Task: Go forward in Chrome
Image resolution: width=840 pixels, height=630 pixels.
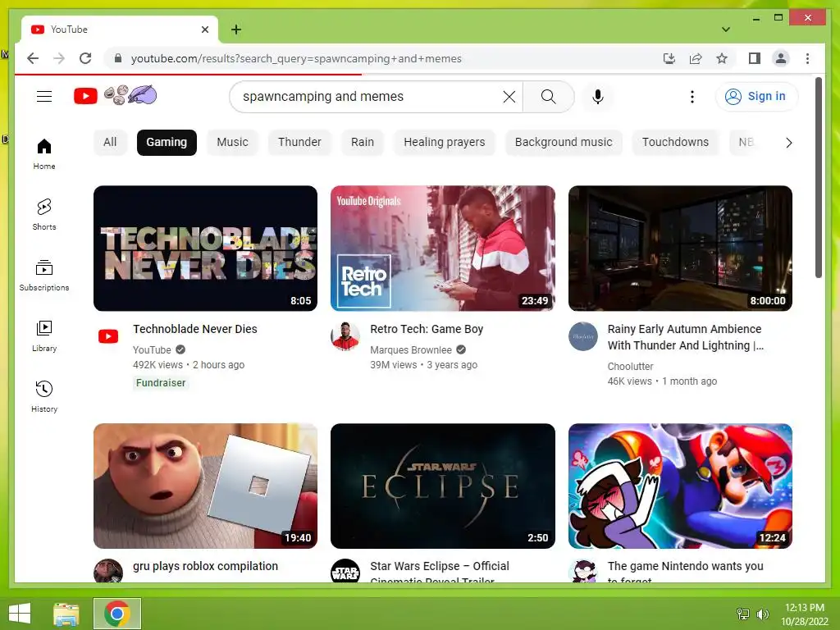Action: pyautogui.click(x=59, y=58)
